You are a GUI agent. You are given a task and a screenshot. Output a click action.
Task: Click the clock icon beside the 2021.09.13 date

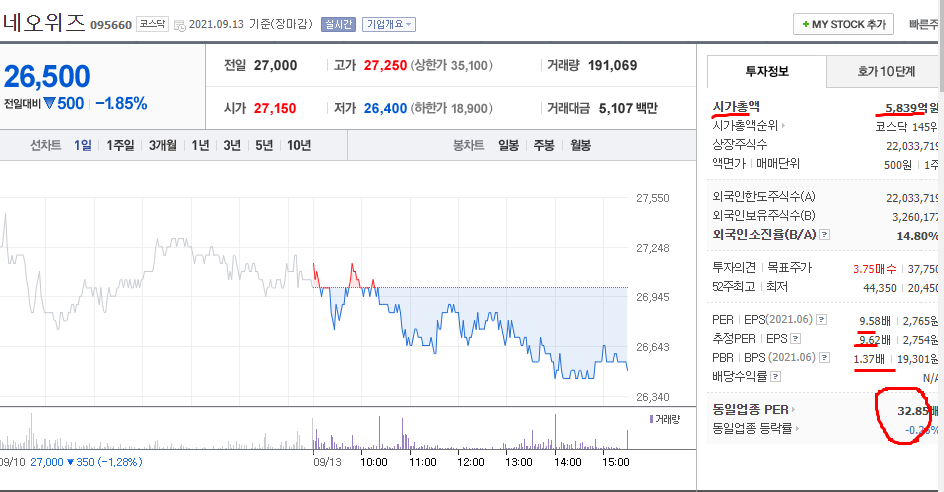click(179, 25)
